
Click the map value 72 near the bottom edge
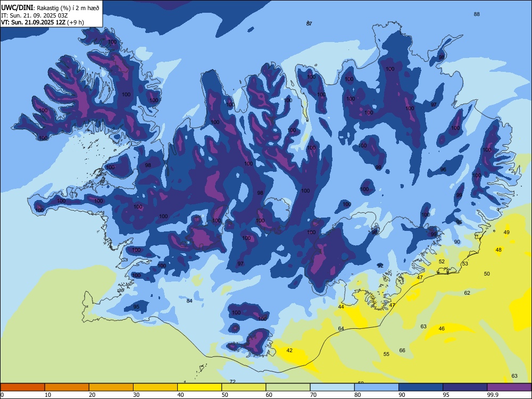click(x=232, y=381)
